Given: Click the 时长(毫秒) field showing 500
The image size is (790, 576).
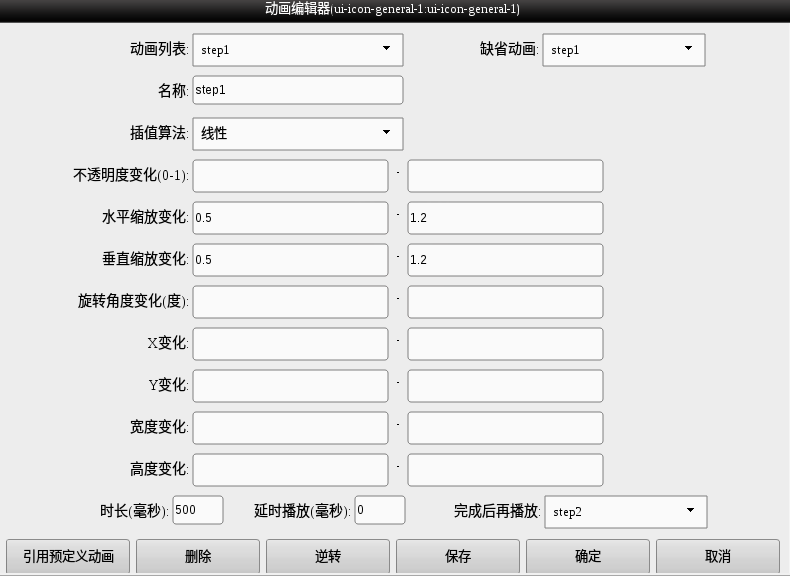Looking at the screenshot, I should point(198,510).
